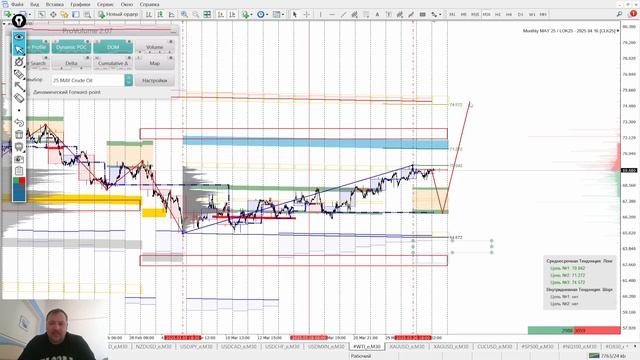Switch to the H4 timeframe
Image resolution: width=640 pixels, height=360 pixels.
509,14
